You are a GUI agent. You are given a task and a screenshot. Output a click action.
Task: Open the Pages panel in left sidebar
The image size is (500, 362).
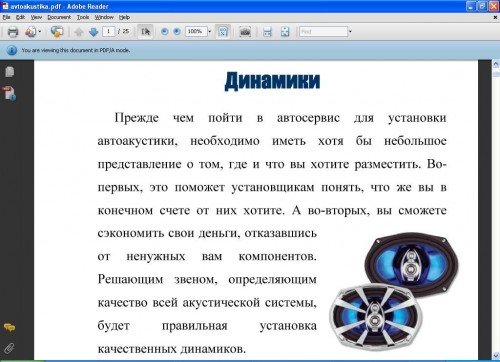pos(9,71)
